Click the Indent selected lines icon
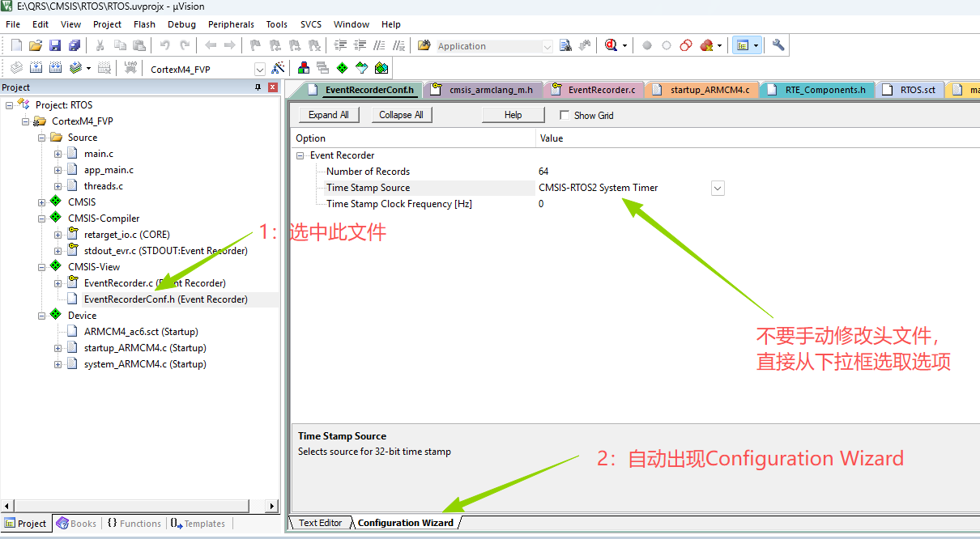The width and height of the screenshot is (980, 539). [x=340, y=46]
